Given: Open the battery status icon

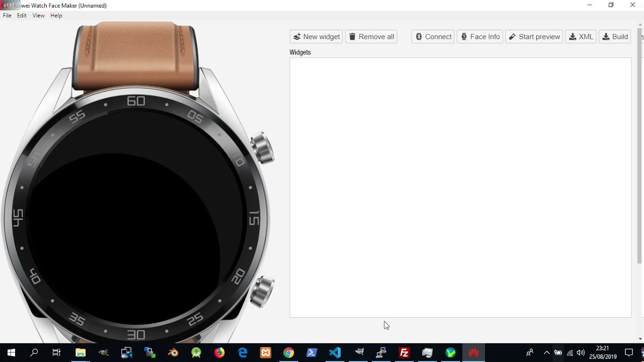Looking at the screenshot, I should [x=558, y=352].
